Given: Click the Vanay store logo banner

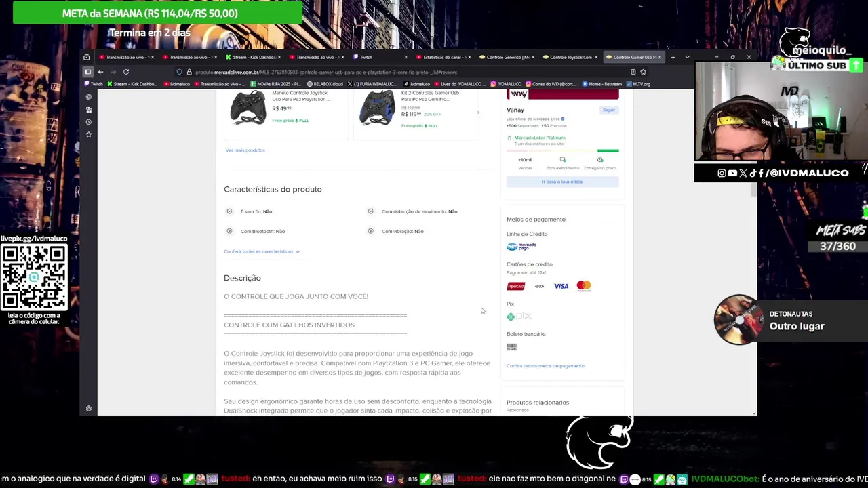Looking at the screenshot, I should [562, 94].
